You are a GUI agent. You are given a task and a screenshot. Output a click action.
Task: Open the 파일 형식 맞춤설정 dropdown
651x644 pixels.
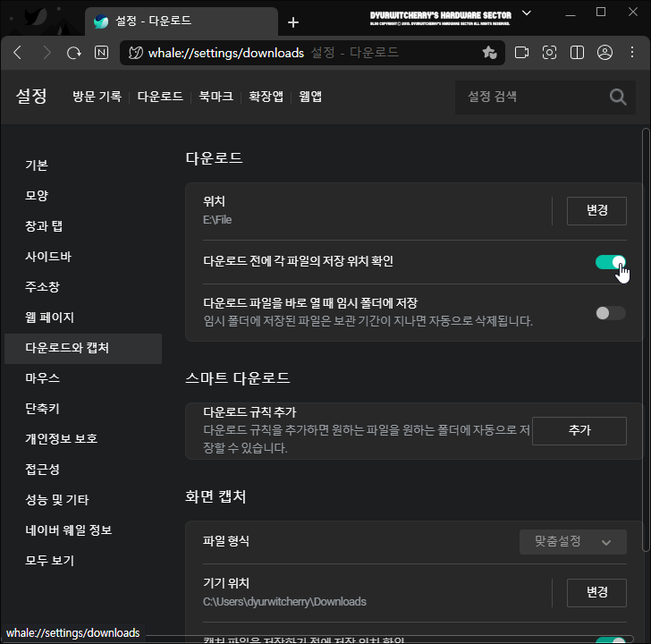tap(573, 542)
